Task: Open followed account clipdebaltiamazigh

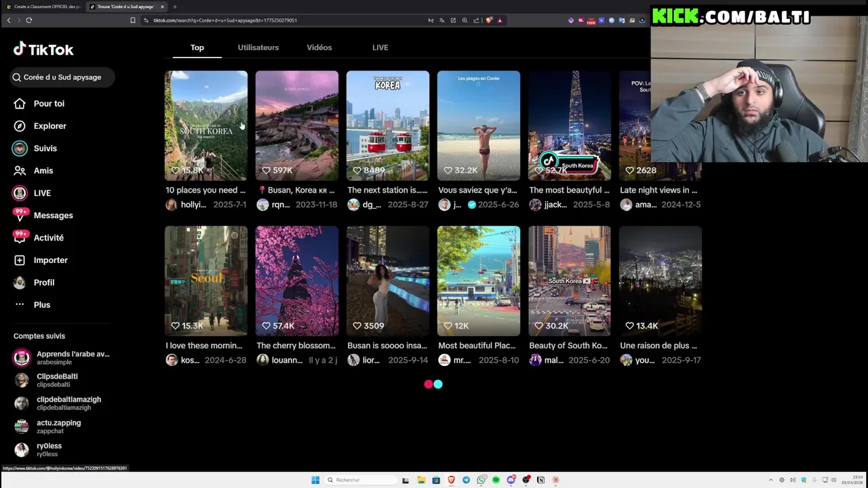Action: click(58, 403)
